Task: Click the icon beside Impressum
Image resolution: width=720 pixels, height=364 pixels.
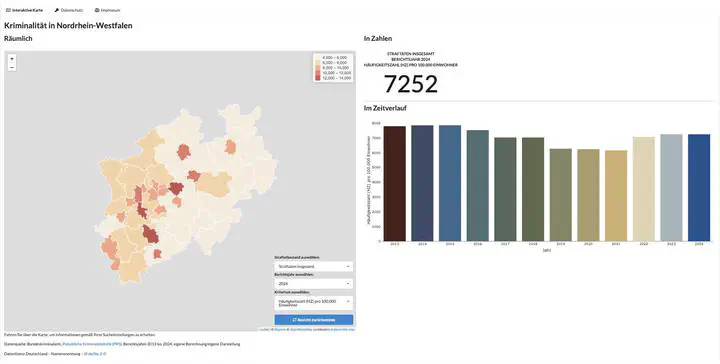Action: click(97, 10)
